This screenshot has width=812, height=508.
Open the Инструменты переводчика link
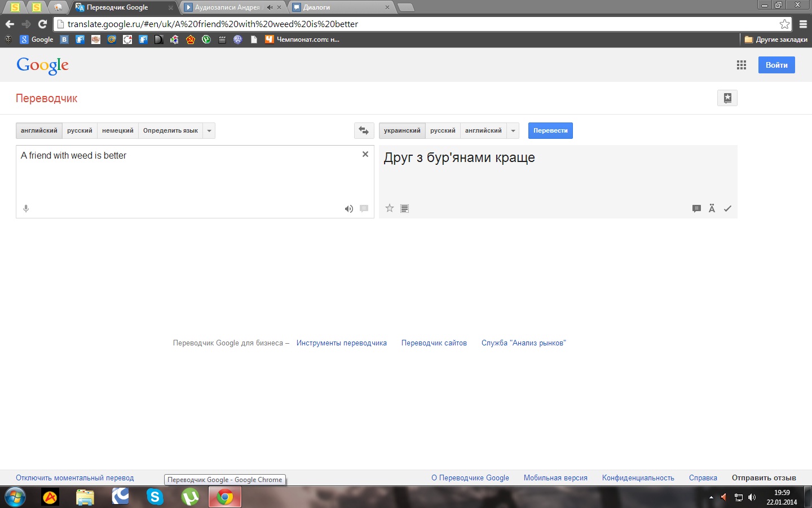click(x=341, y=343)
